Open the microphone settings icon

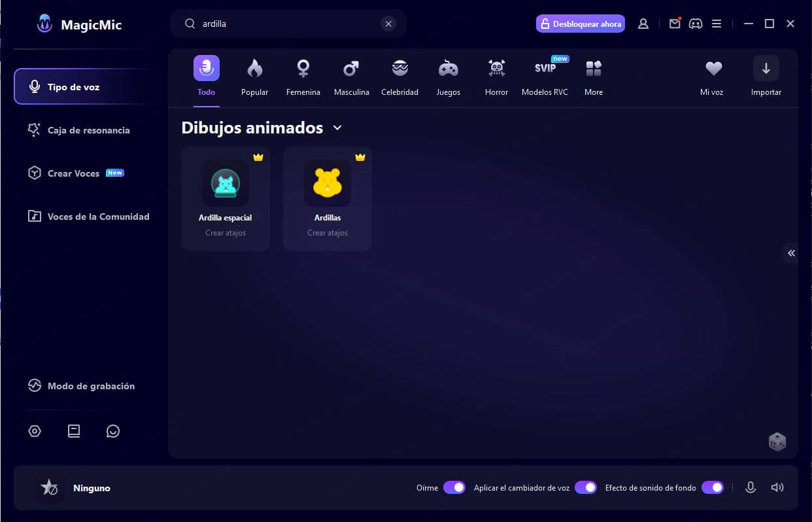click(x=750, y=487)
